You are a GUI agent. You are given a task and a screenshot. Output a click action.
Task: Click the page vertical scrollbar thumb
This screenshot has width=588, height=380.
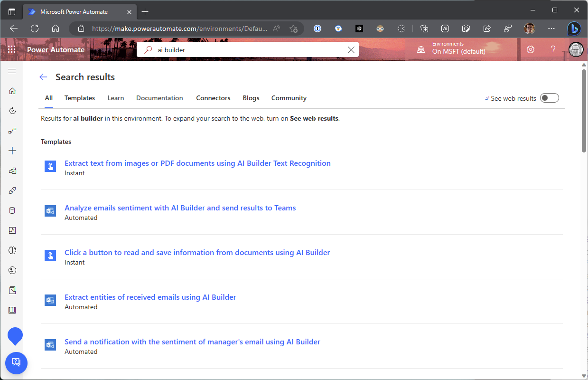(584, 111)
